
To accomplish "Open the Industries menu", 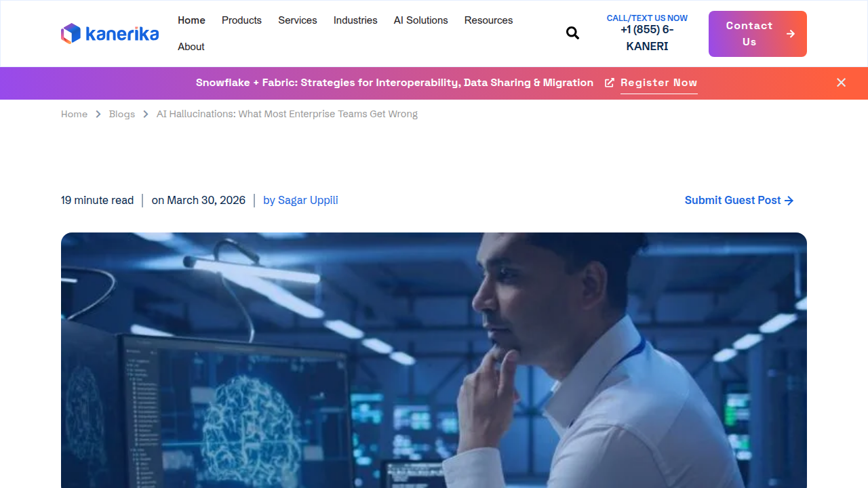I will pos(355,20).
